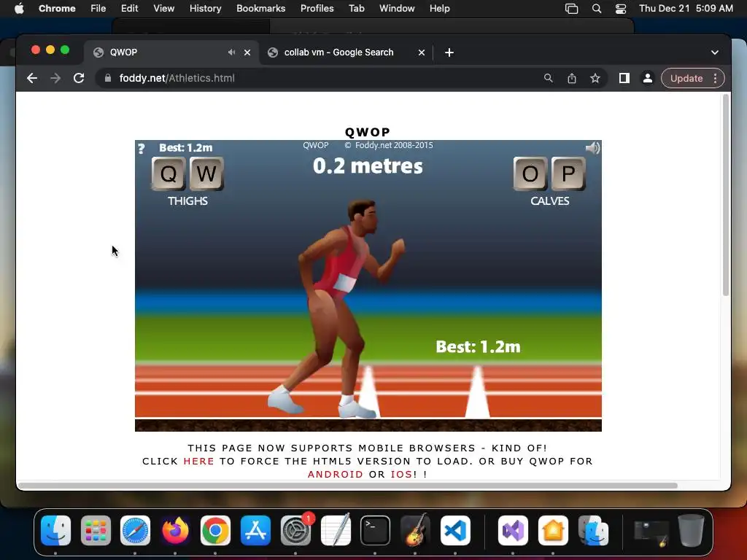
Task: Close the QWOP tab
Action: (247, 52)
